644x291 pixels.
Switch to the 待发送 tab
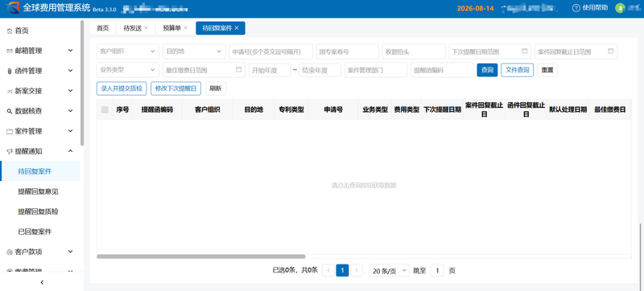(x=132, y=28)
